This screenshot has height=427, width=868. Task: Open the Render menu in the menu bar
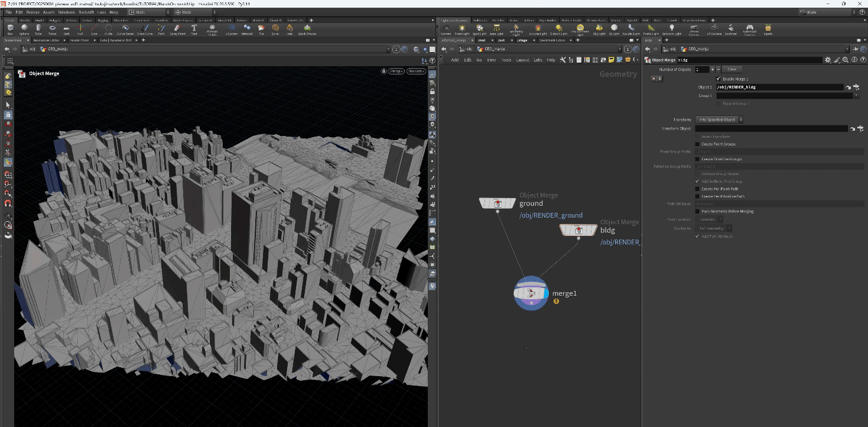(x=32, y=12)
